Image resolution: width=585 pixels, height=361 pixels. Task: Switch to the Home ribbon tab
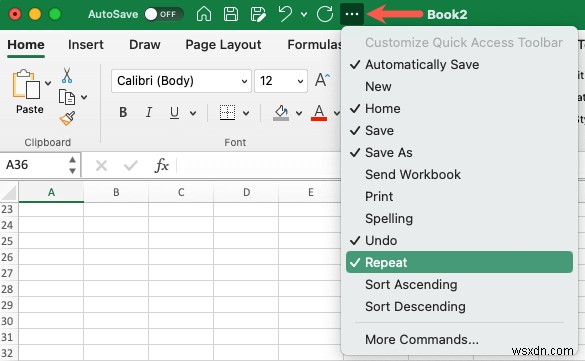26,45
